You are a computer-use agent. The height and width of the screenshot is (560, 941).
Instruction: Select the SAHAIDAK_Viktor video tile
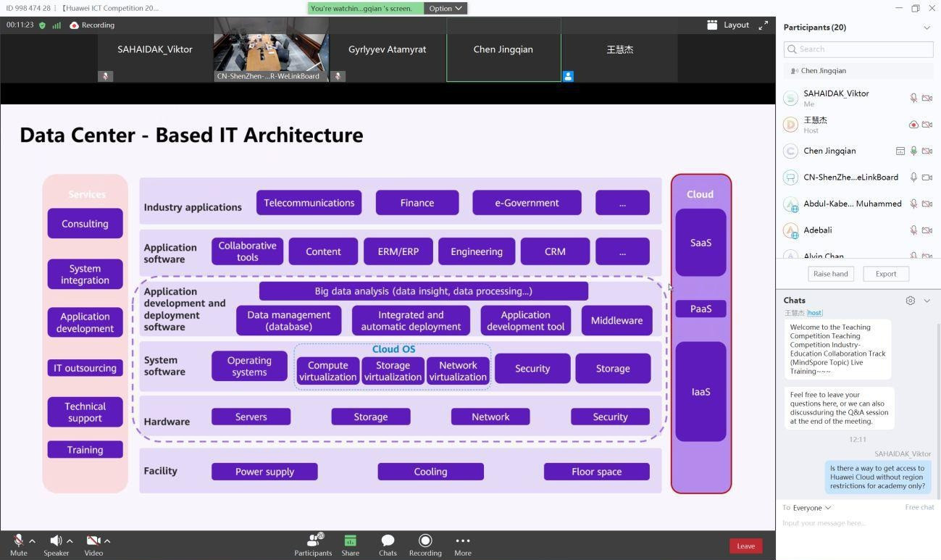(155, 50)
